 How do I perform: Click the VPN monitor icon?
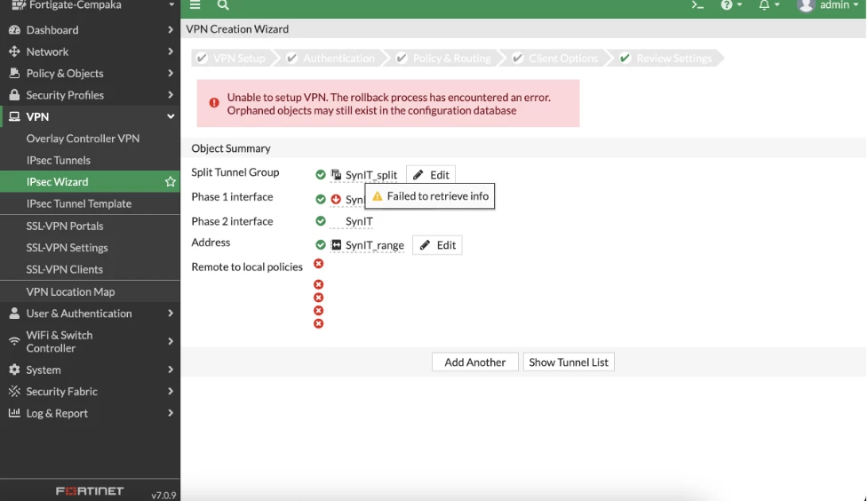pos(14,116)
